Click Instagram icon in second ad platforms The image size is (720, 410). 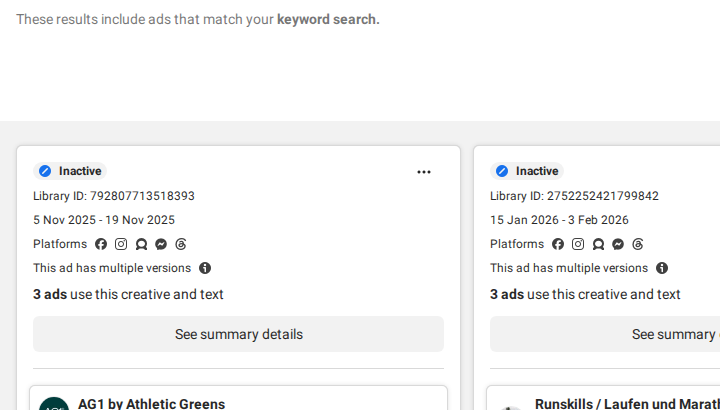click(x=578, y=244)
